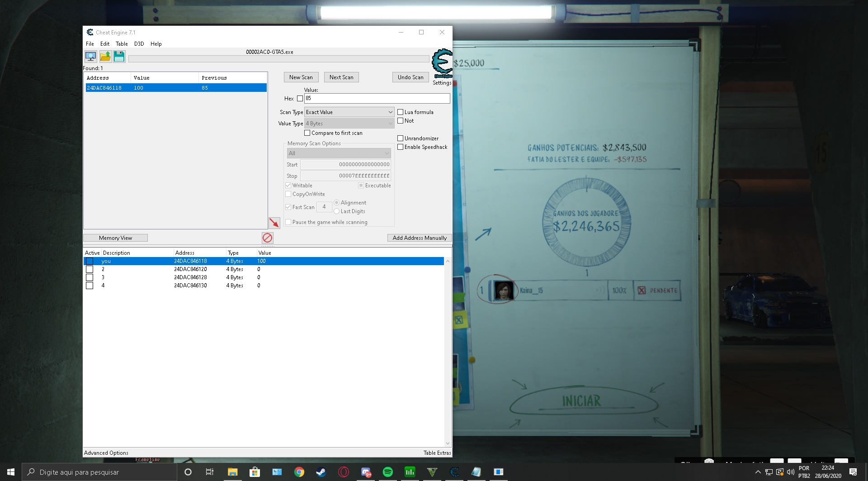
Task: Click the New Scan button
Action: [x=301, y=77]
